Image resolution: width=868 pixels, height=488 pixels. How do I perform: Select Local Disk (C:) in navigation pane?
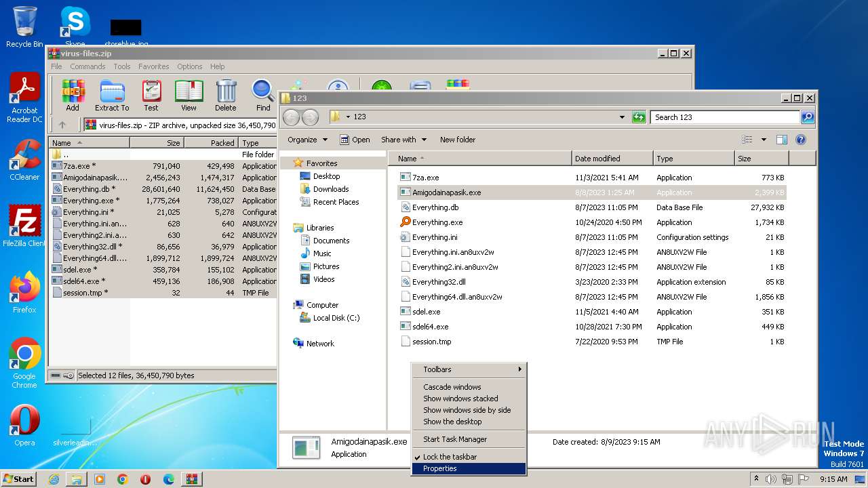click(330, 318)
